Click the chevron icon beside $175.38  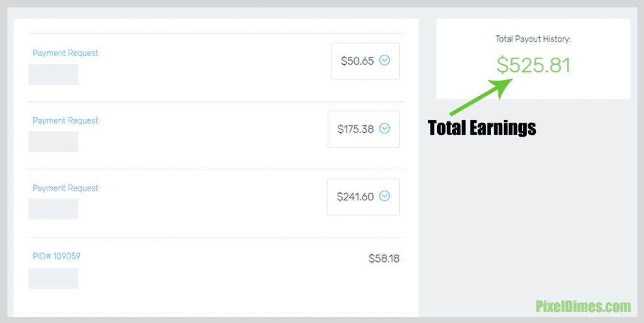click(x=384, y=128)
